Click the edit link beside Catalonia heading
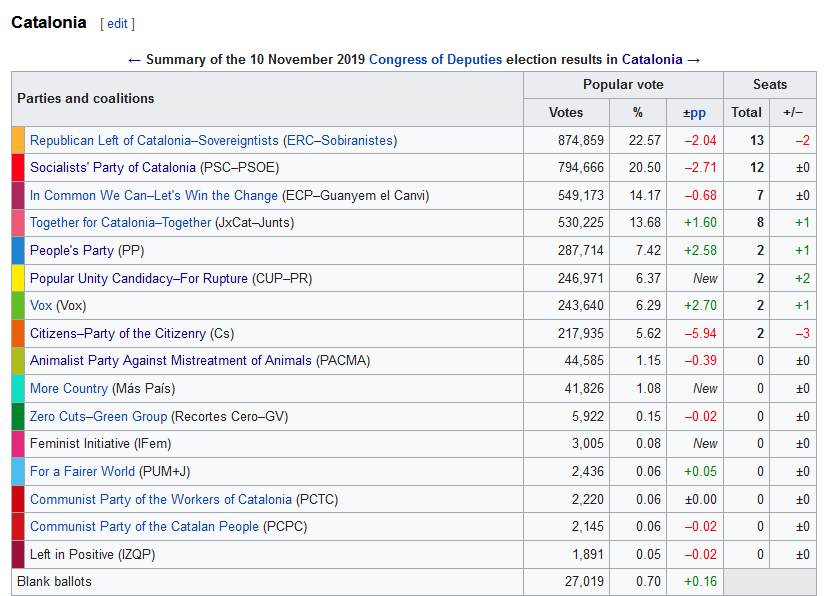Image resolution: width=828 pixels, height=596 pixels. [x=117, y=24]
